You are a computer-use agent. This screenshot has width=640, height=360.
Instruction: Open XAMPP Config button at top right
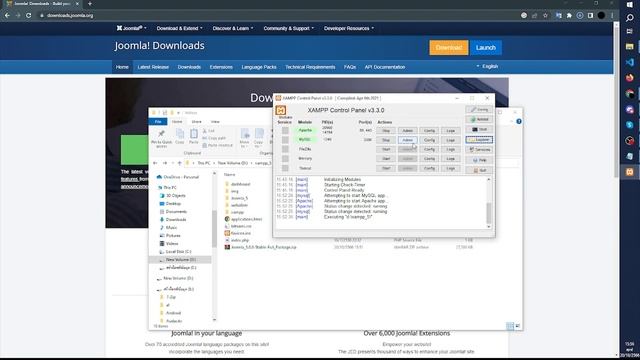coord(479,109)
